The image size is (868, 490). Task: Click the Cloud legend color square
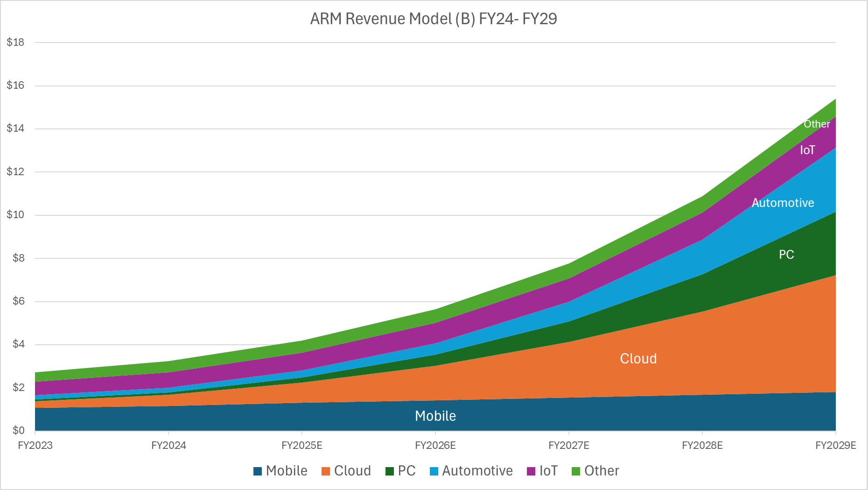(x=325, y=471)
